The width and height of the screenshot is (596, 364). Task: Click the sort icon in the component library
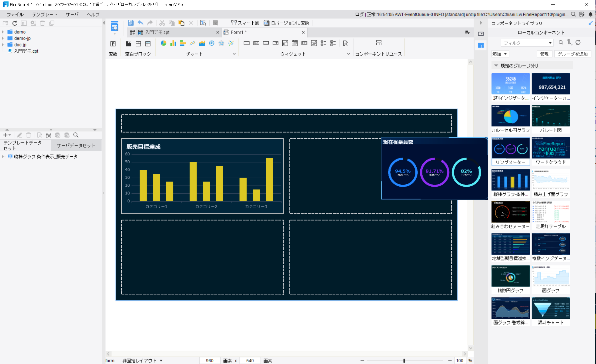click(x=569, y=42)
